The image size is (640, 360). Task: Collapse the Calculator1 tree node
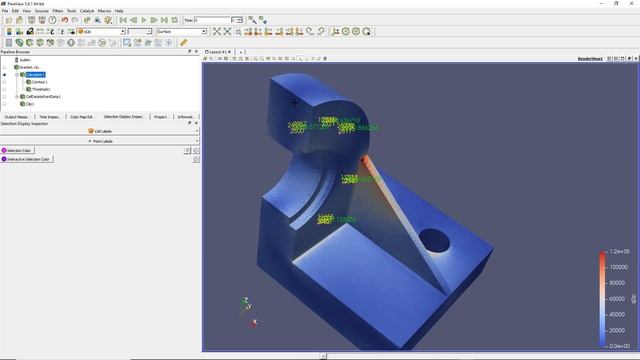coord(17,75)
